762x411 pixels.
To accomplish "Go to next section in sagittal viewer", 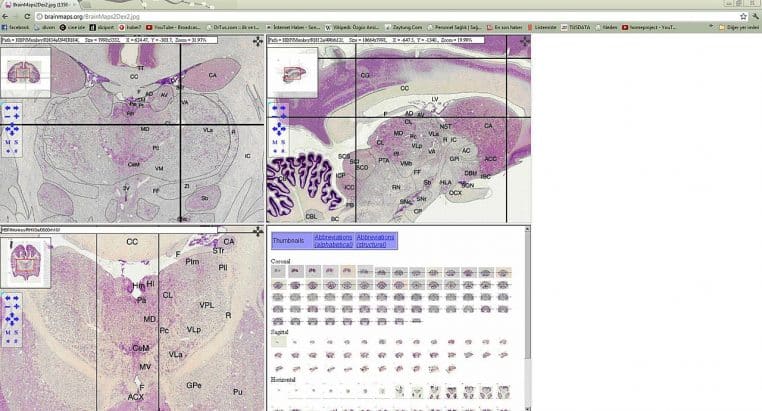I will point(283,108).
